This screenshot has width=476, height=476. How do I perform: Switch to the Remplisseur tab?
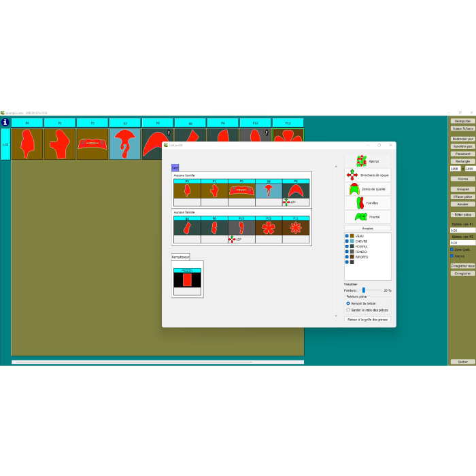pos(181,257)
